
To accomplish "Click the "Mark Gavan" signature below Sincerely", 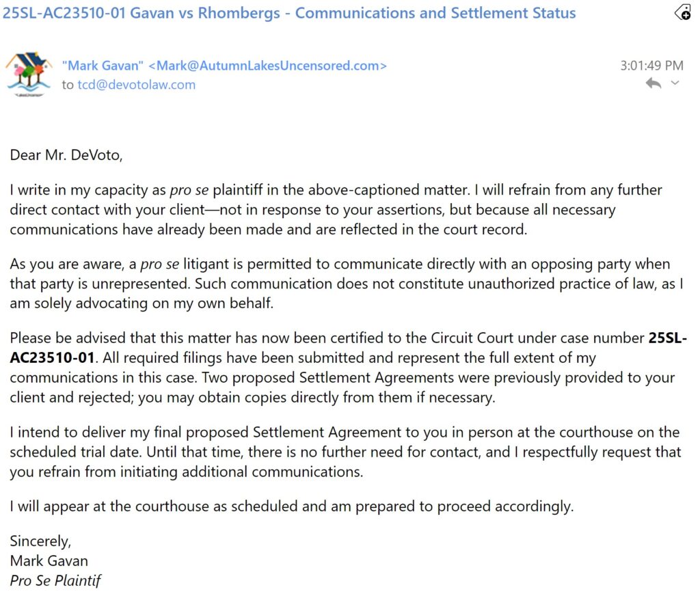I will (x=49, y=561).
